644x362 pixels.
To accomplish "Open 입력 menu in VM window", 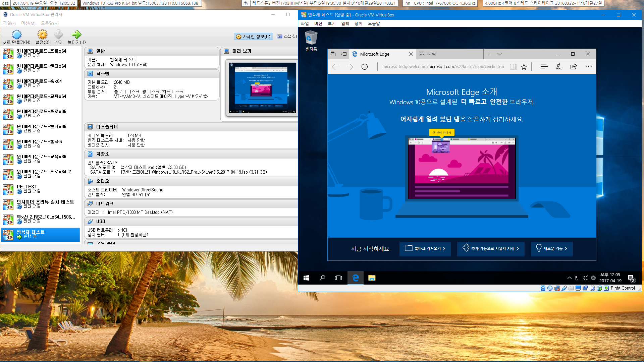I will 345,23.
